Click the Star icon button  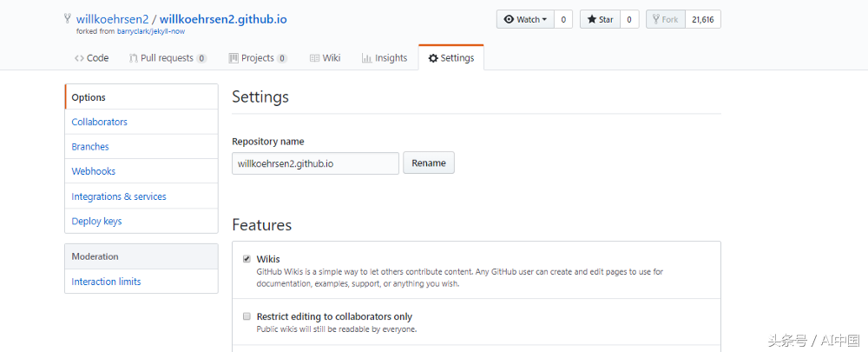tap(600, 19)
